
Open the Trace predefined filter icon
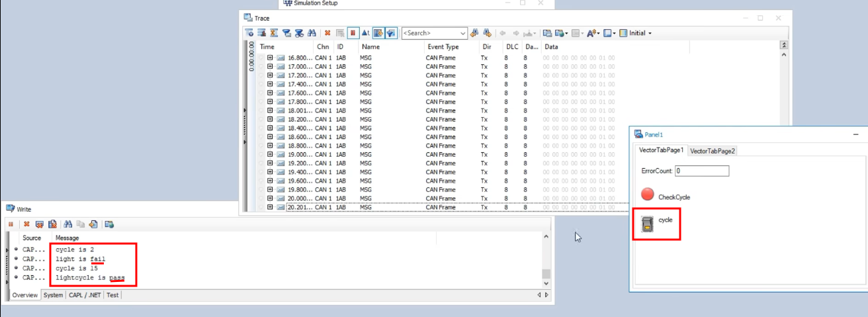point(286,32)
